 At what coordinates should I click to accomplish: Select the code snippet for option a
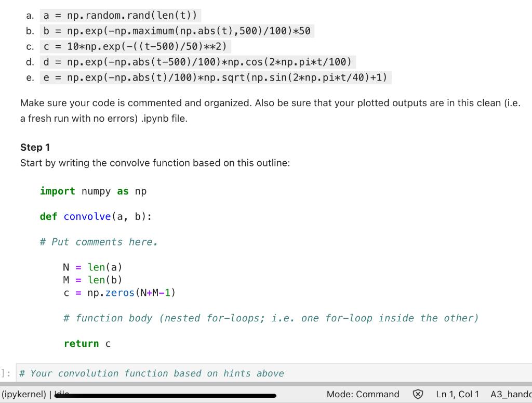click(x=119, y=15)
